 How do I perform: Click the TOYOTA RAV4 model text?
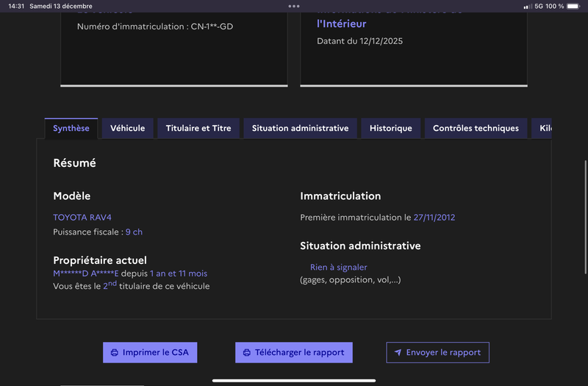pyautogui.click(x=82, y=218)
